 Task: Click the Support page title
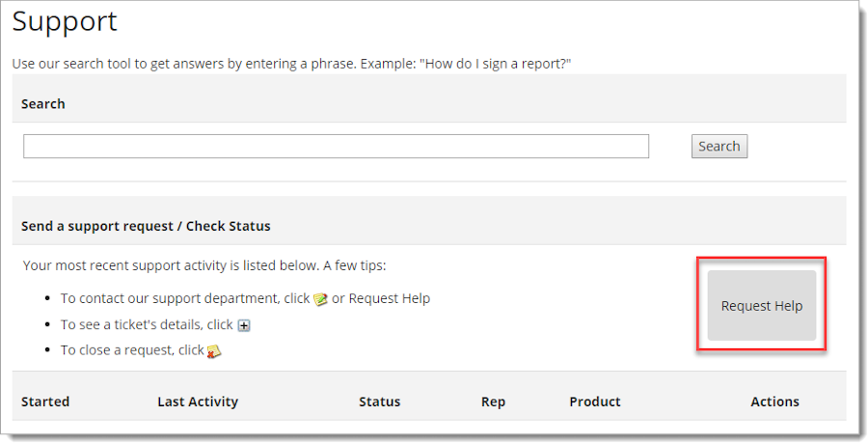pyautogui.click(x=65, y=22)
